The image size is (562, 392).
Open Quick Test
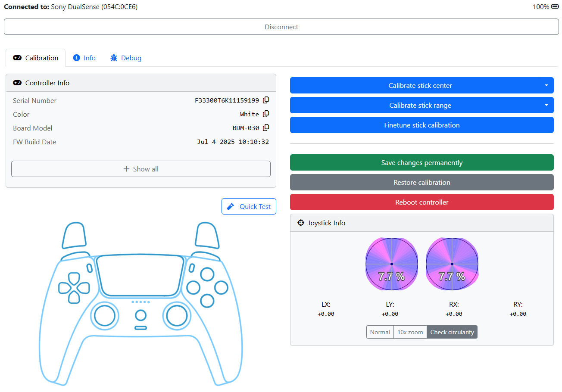[249, 206]
